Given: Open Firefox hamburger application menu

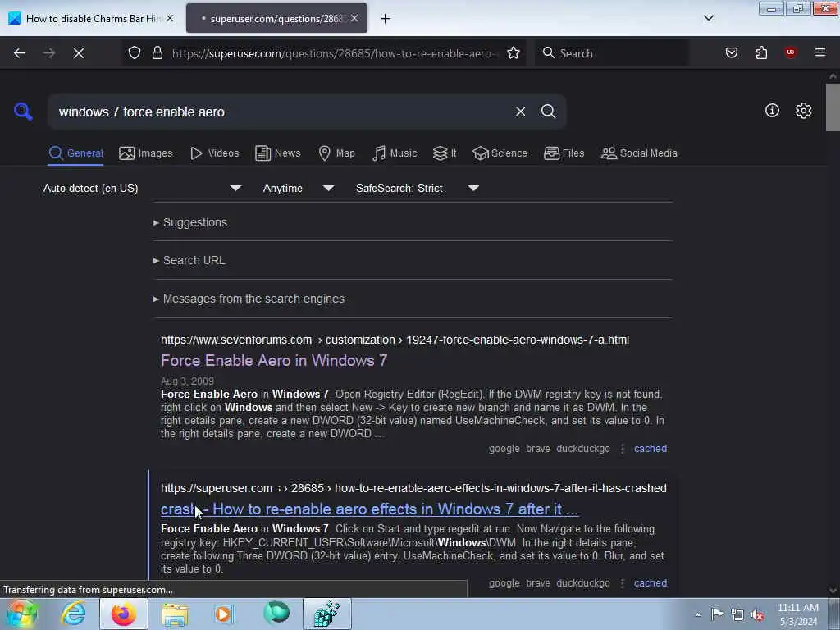Looking at the screenshot, I should pos(820,52).
